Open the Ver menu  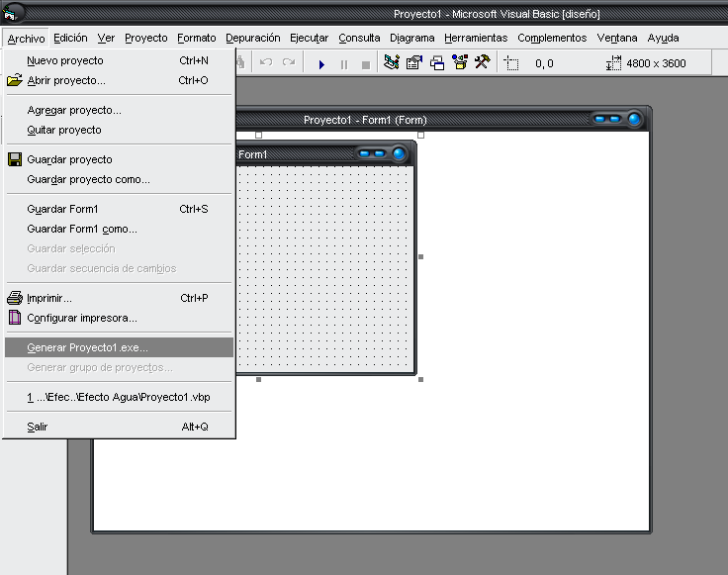(x=106, y=38)
